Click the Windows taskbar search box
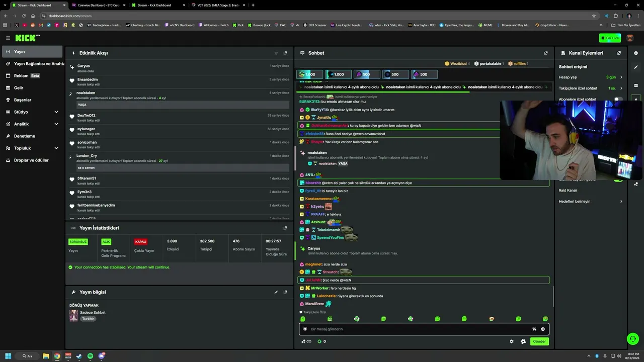 [27, 356]
